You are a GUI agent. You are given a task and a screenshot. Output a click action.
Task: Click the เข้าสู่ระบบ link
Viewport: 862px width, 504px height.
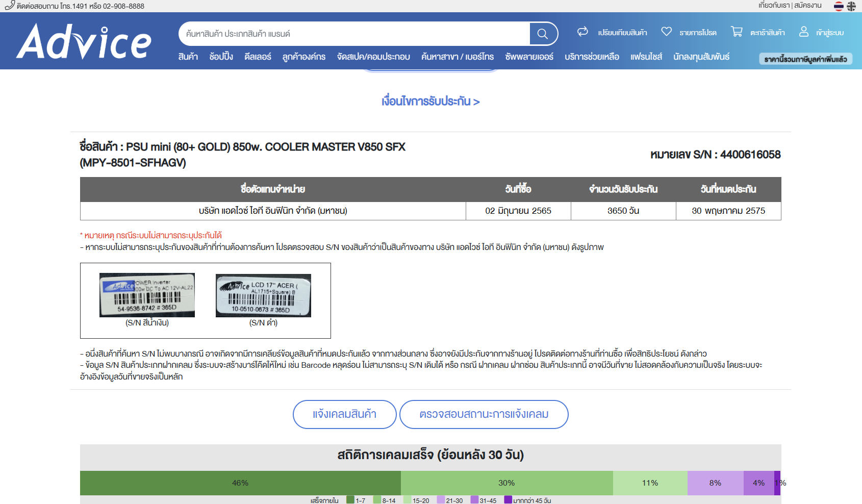coord(830,33)
